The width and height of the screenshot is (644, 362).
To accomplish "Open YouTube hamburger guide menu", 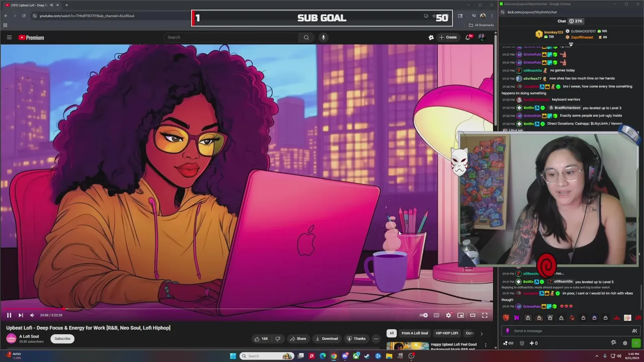I will point(9,37).
